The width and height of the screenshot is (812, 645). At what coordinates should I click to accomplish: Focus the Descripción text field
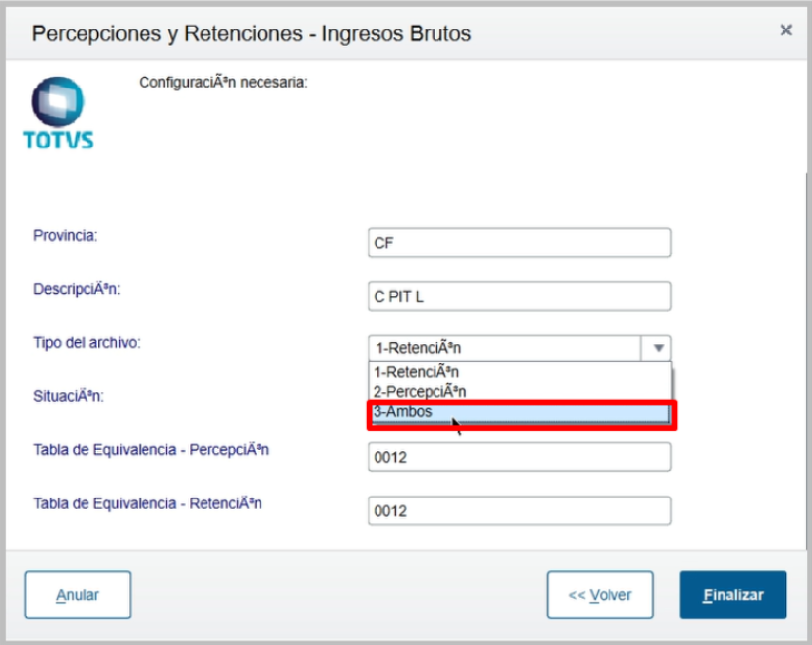tap(519, 296)
